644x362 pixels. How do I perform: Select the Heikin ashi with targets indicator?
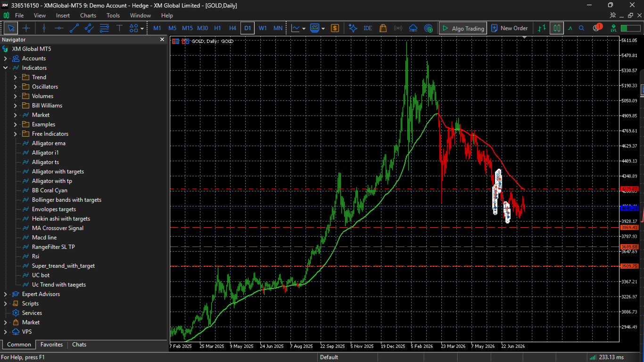pos(61,219)
